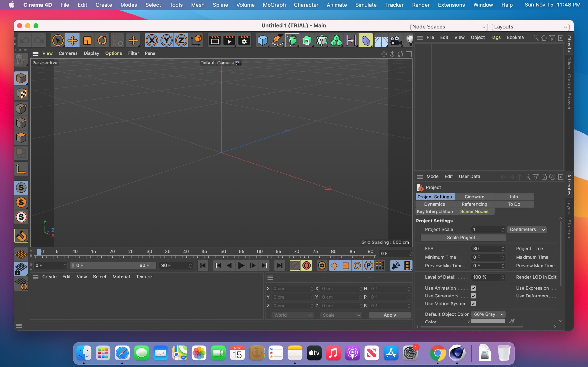Open the Default Object Color swatch

(488, 314)
